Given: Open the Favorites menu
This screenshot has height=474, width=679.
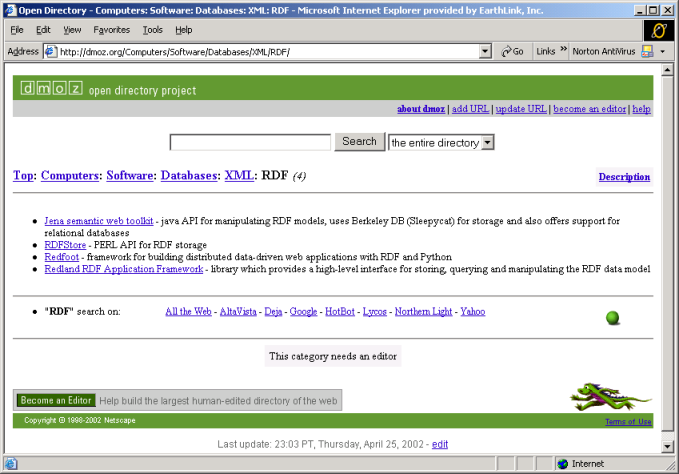Looking at the screenshot, I should point(111,30).
